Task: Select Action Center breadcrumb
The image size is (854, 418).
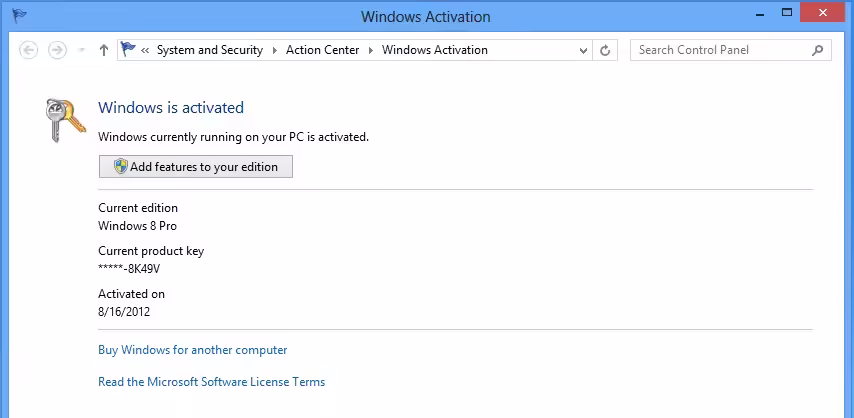Action: pos(322,50)
